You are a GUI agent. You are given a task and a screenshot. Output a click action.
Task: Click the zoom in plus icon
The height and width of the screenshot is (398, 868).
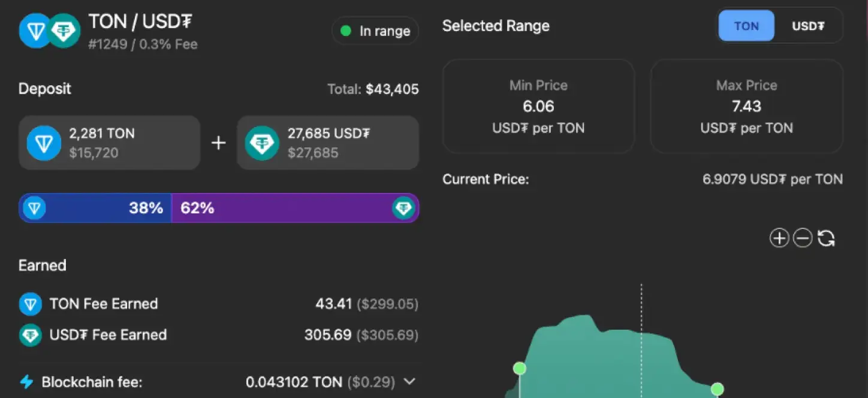pyautogui.click(x=779, y=239)
